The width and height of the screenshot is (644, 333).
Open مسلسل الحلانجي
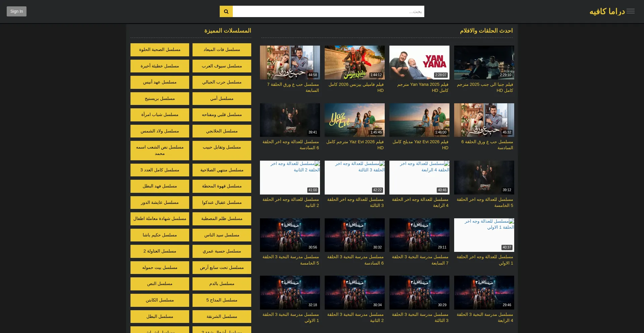[x=222, y=131]
